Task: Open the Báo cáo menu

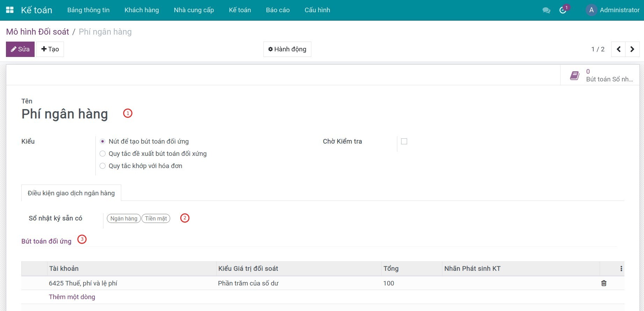Action: pyautogui.click(x=277, y=10)
